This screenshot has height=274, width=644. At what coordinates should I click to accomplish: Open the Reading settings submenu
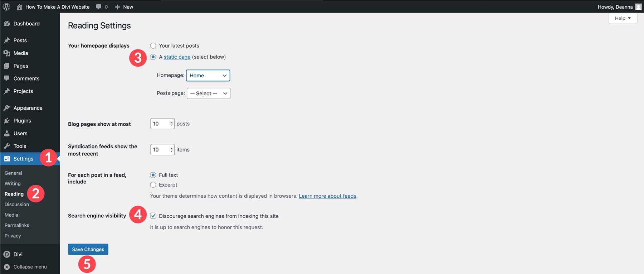[14, 194]
